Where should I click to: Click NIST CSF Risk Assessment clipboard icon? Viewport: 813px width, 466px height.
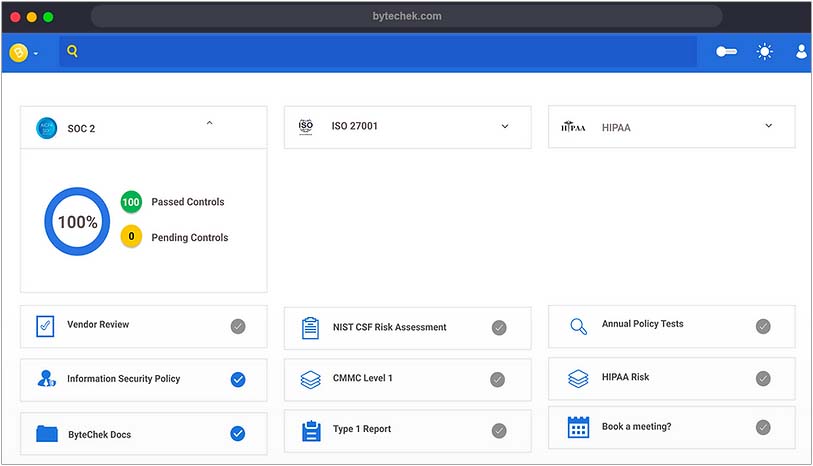310,328
